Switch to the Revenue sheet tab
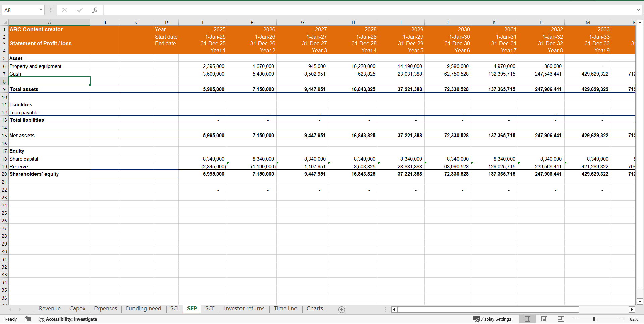Viewport: 644px width, 324px height. click(x=50, y=309)
